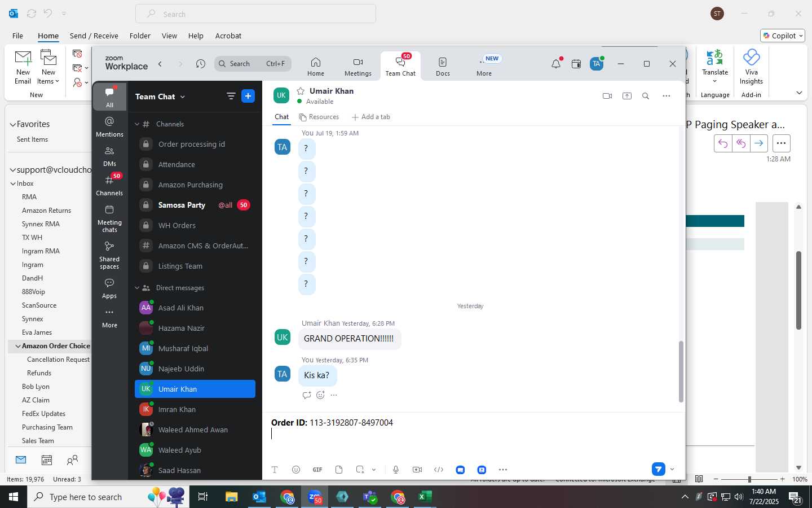The width and height of the screenshot is (812, 508).
Task: Open Mentions in Zoom sidebar
Action: pos(109,126)
